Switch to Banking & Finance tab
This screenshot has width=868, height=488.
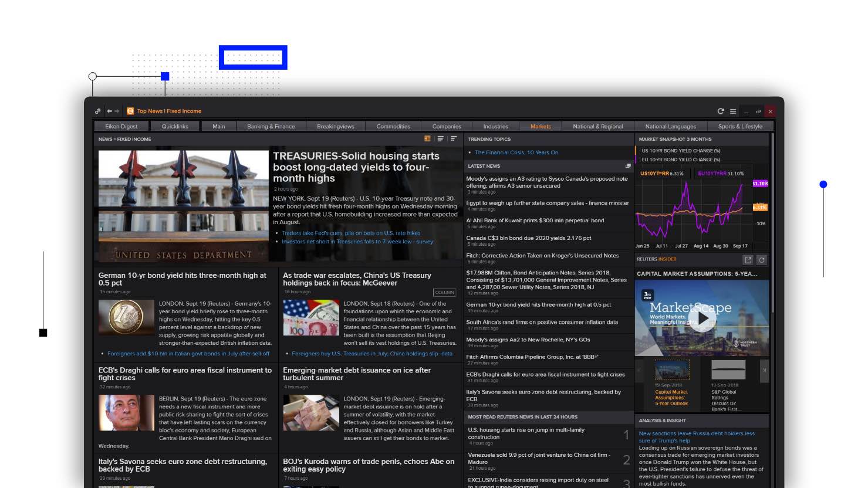[x=271, y=126]
